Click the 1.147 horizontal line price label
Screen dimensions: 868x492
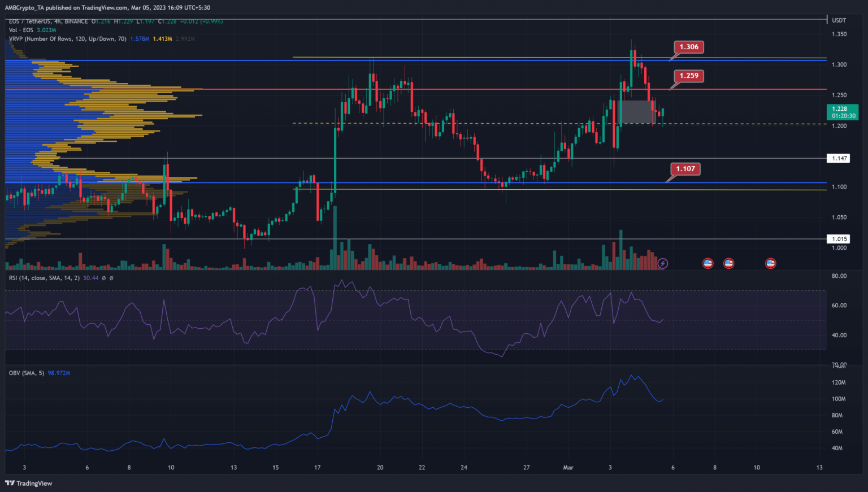pos(839,158)
